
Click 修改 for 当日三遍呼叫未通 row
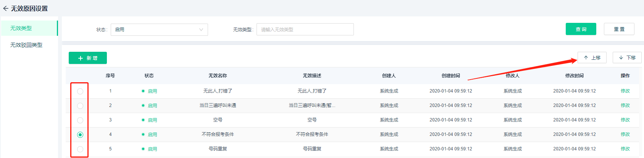pyautogui.click(x=625, y=105)
